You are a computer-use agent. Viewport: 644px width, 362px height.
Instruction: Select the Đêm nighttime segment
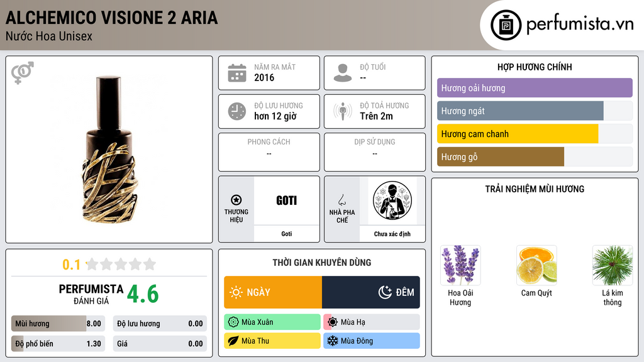pyautogui.click(x=371, y=292)
